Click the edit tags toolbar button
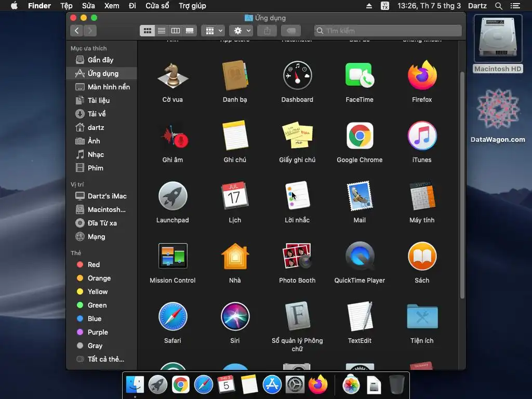Image resolution: width=532 pixels, height=399 pixels. (291, 31)
